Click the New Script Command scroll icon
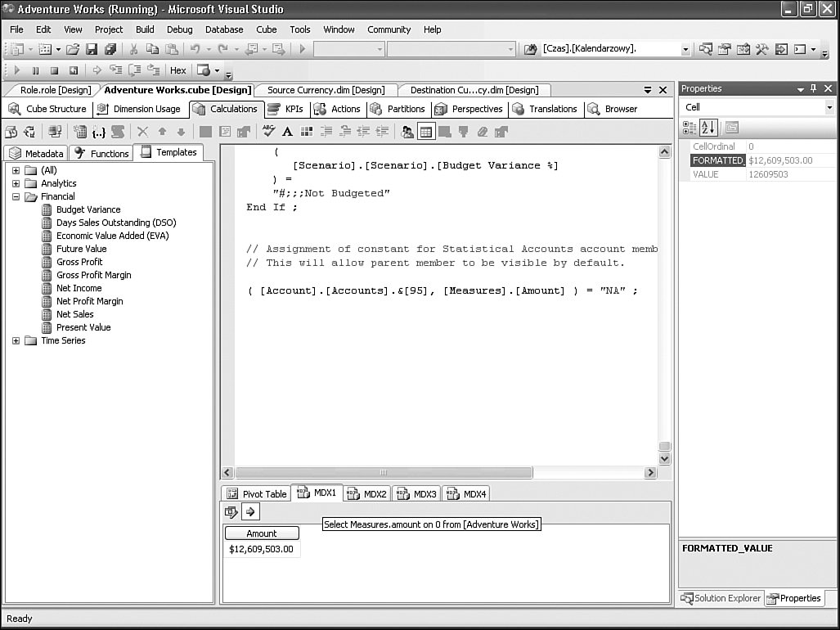The height and width of the screenshot is (630, 840). [118, 132]
